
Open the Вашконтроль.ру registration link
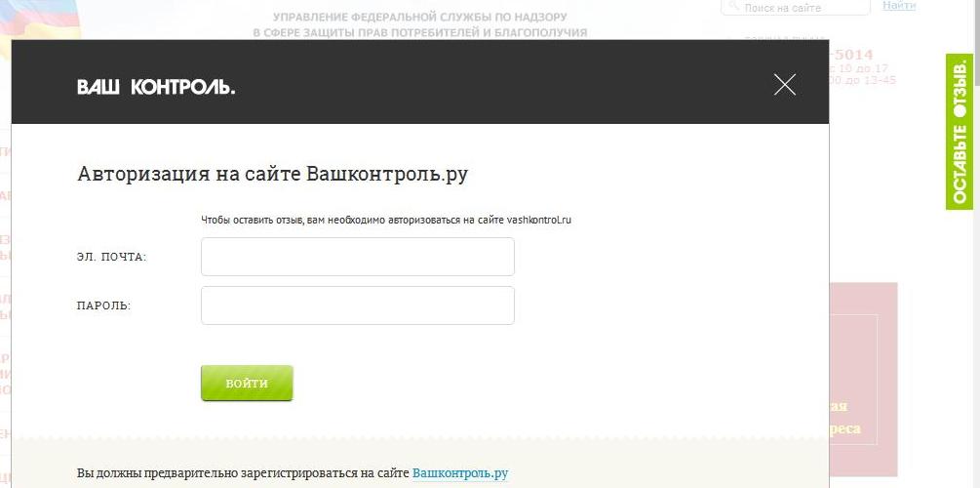tap(460, 473)
